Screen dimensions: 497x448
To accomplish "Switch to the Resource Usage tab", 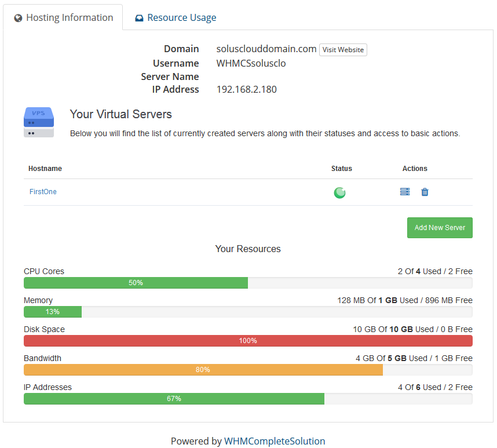I will click(x=176, y=17).
